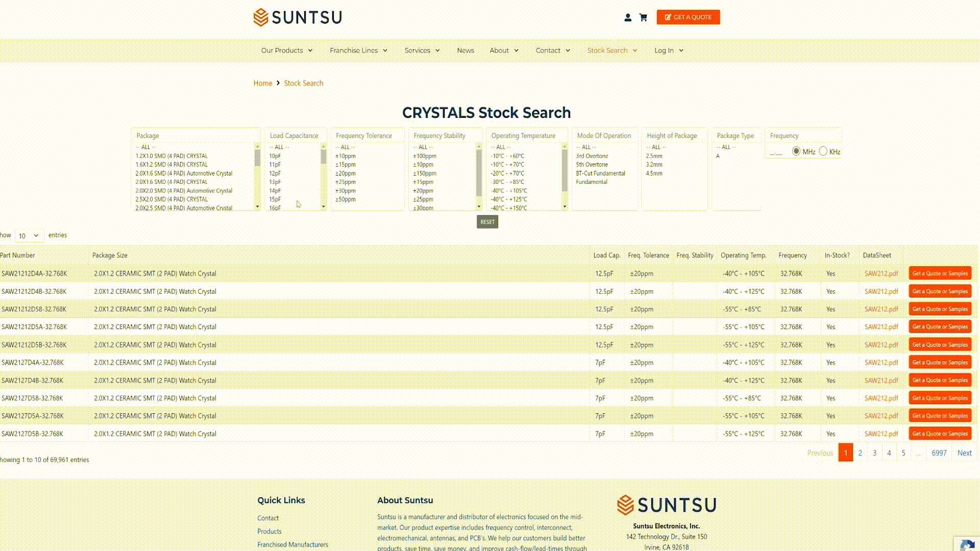Get a quote for SAW21212D4A-32.768K
This screenshot has height=551, width=980.
pyautogui.click(x=940, y=273)
